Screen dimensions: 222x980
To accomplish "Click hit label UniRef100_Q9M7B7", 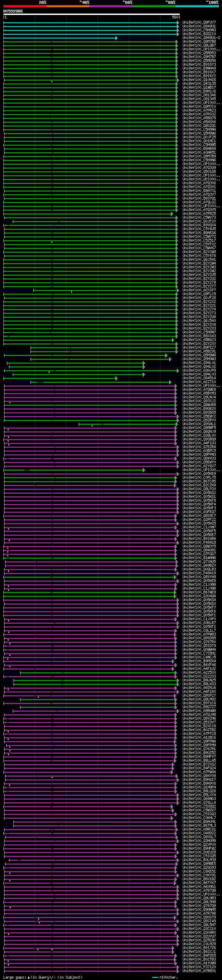I will (x=199, y=57).
